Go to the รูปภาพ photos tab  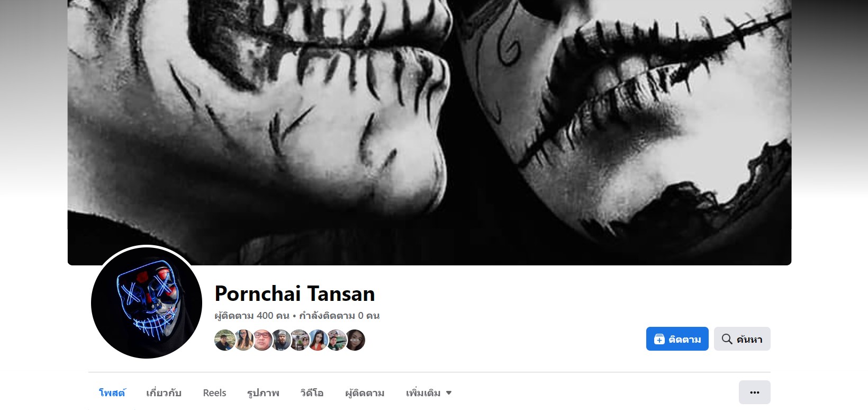[x=263, y=393]
